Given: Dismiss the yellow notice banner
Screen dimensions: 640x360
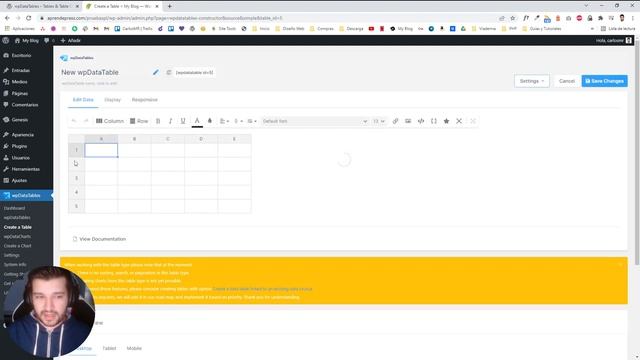Looking at the screenshot, I should (620, 264).
